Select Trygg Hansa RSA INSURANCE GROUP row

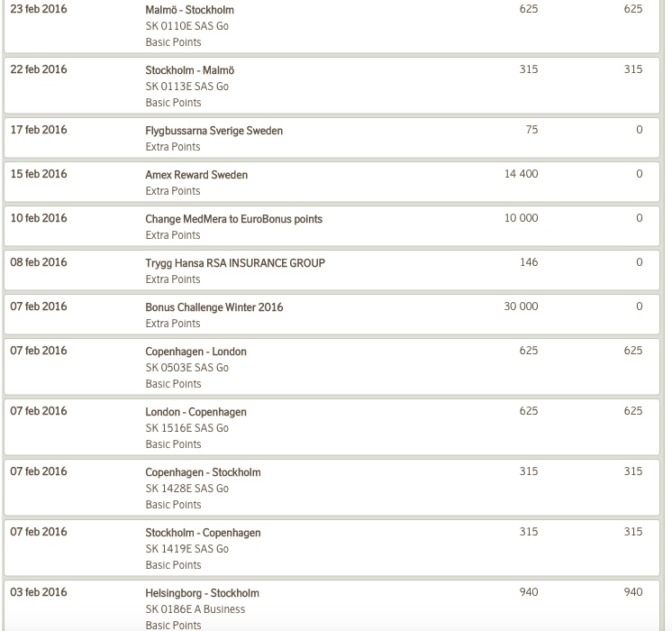(235, 263)
